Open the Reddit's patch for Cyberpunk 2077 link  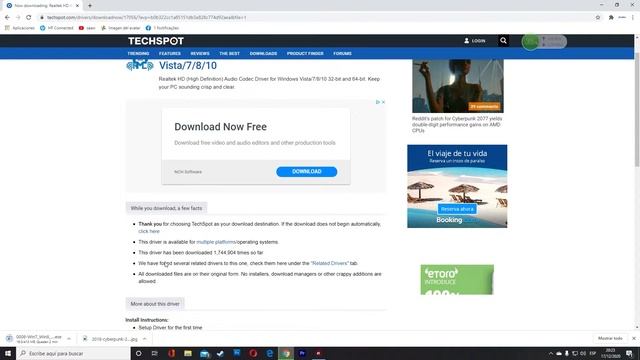point(457,124)
